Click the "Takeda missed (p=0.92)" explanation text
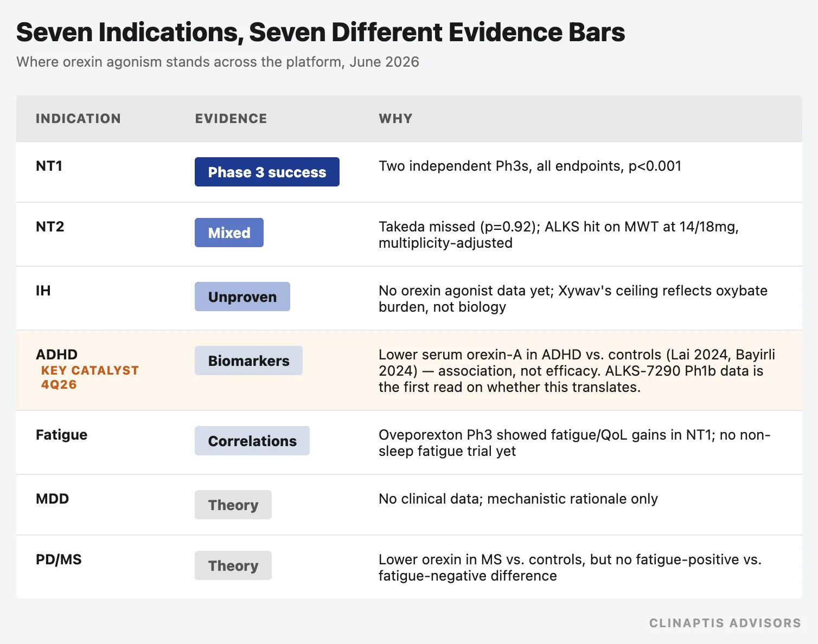The width and height of the screenshot is (818, 644). [x=559, y=235]
